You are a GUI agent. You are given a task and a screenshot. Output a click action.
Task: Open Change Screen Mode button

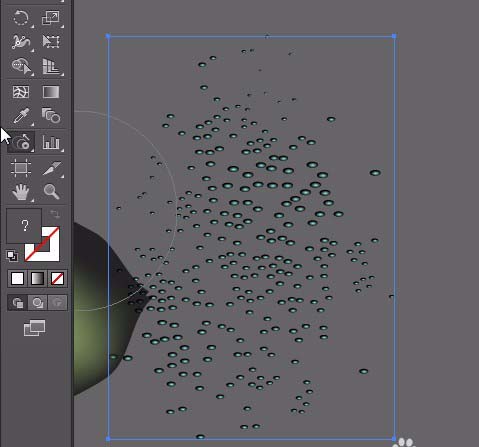point(34,328)
